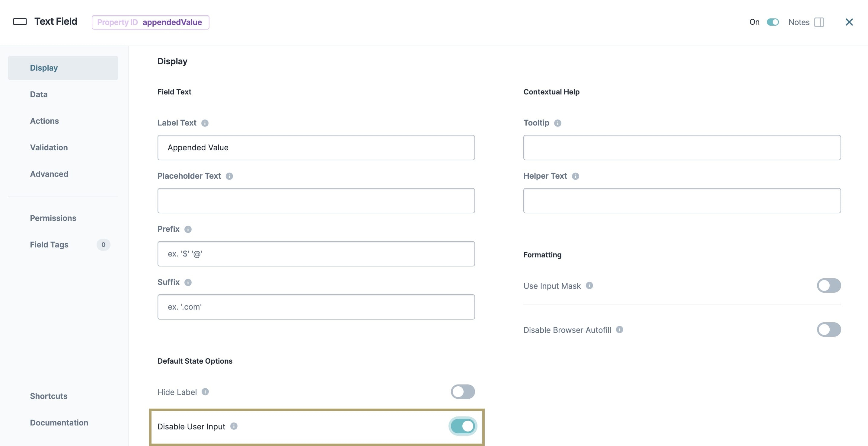Enable the Use Input Mask toggle
This screenshot has height=446, width=868.
[x=829, y=286]
